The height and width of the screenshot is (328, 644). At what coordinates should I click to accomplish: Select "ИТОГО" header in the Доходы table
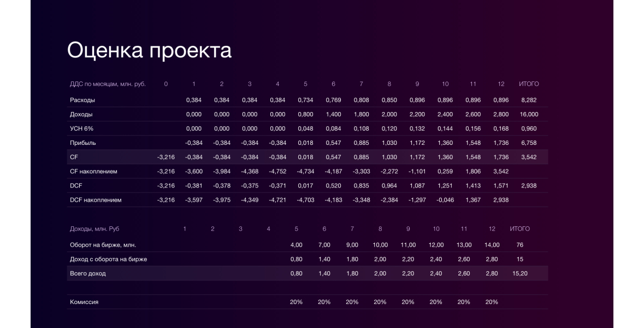point(519,229)
